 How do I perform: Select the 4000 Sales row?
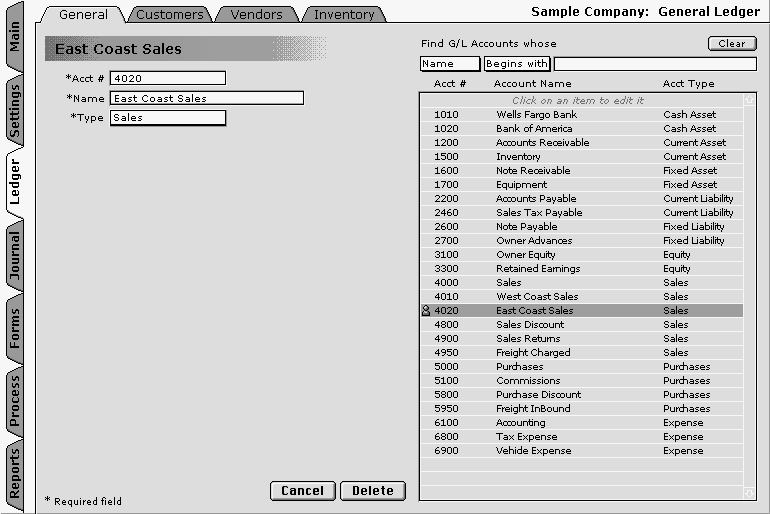(581, 282)
